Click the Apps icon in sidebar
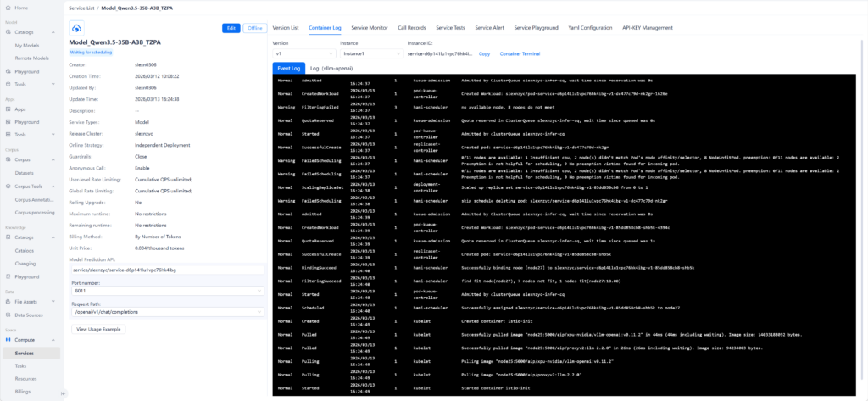Viewport: 868px width, 401px height. tap(8, 109)
